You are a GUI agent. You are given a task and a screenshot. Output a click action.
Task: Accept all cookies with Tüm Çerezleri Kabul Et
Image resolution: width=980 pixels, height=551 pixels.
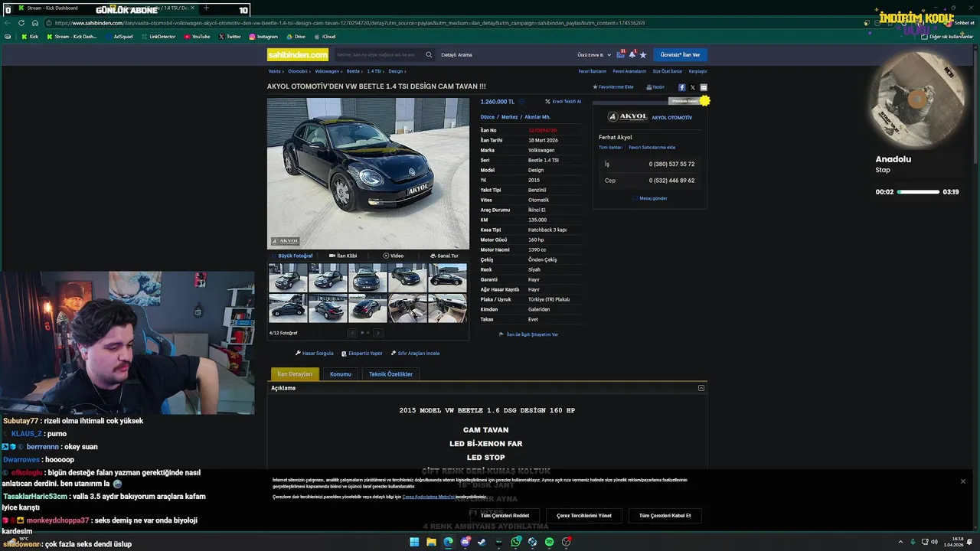pyautogui.click(x=665, y=516)
